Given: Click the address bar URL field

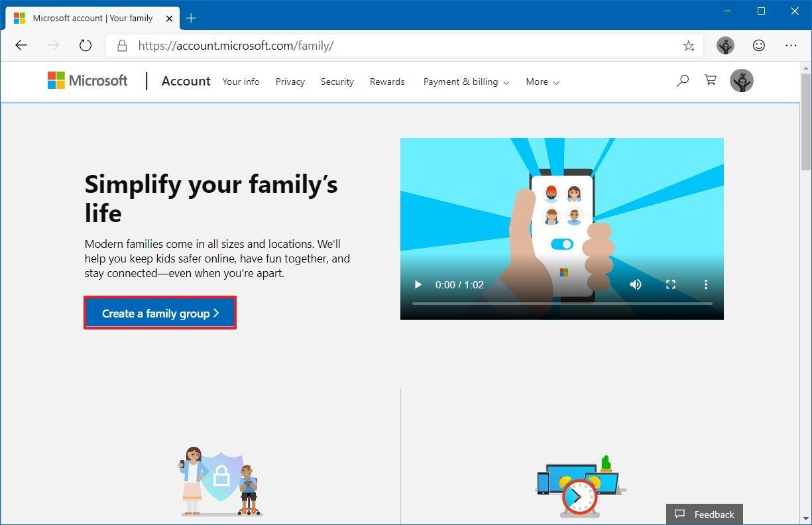Looking at the screenshot, I should pyautogui.click(x=398, y=46).
